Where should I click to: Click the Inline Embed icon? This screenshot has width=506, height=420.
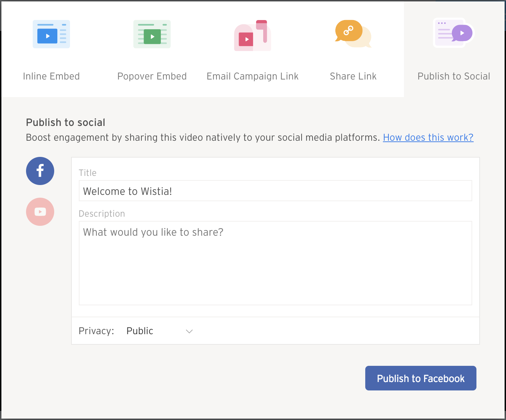51,34
